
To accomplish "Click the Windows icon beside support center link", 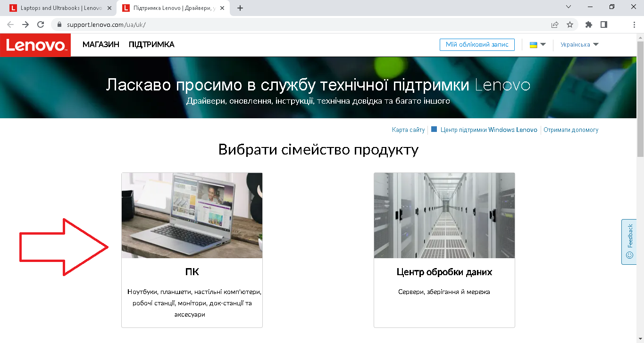I will point(434,130).
